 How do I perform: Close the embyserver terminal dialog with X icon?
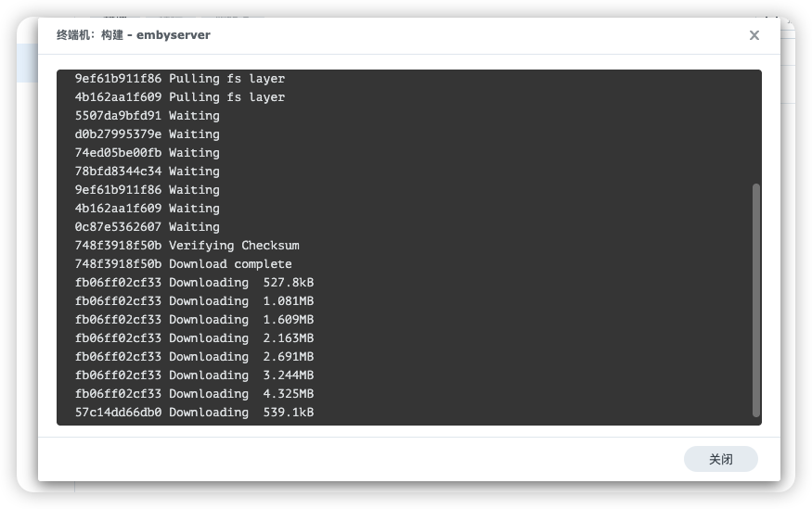click(x=754, y=35)
